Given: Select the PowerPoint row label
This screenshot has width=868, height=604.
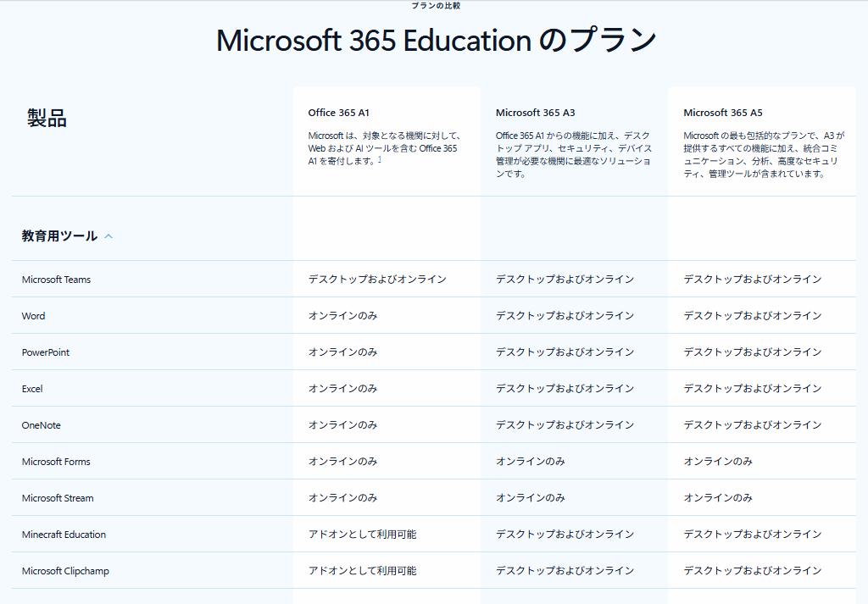Looking at the screenshot, I should tap(46, 353).
